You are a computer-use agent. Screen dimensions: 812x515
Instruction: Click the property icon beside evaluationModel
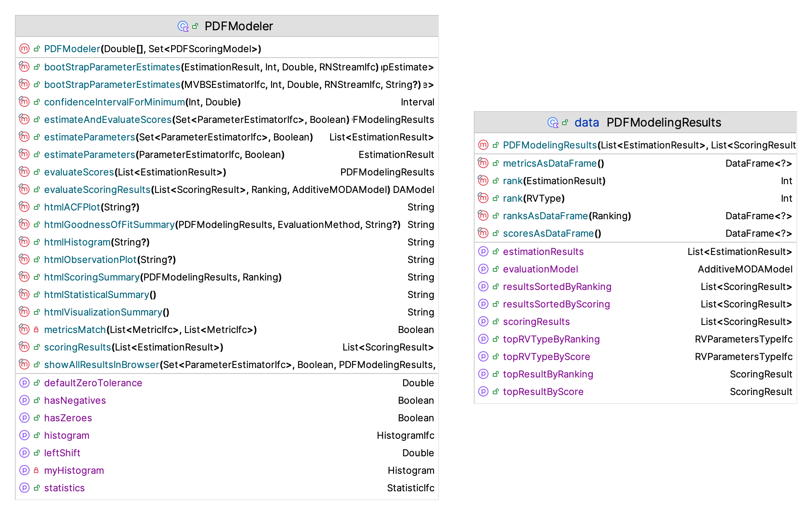(x=483, y=269)
